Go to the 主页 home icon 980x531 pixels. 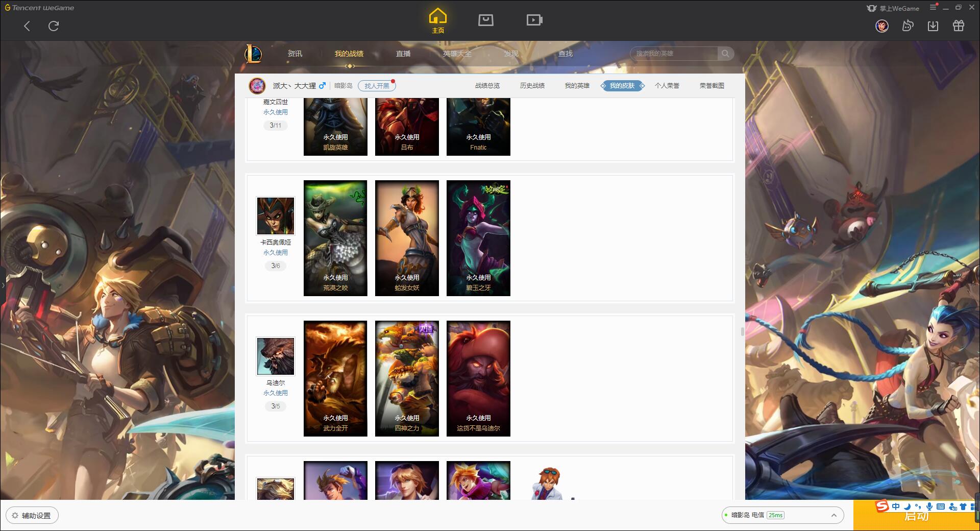coord(437,21)
